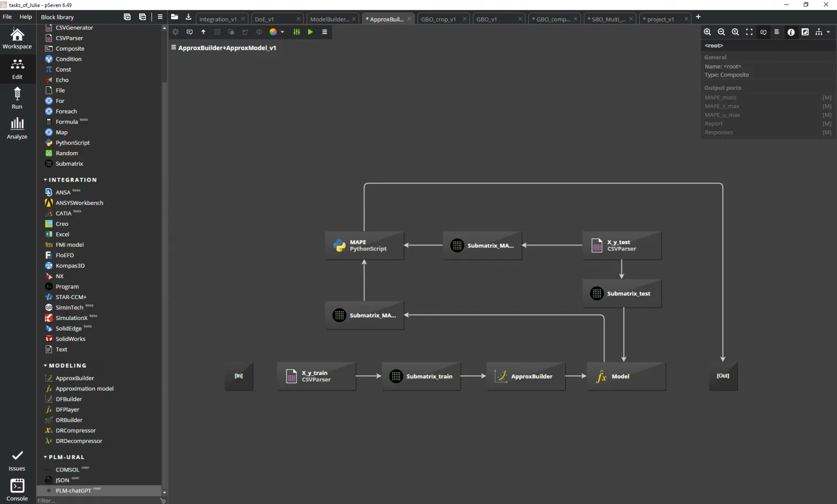The height and width of the screenshot is (504, 837).
Task: Open the Workspace screen
Action: tap(17, 39)
